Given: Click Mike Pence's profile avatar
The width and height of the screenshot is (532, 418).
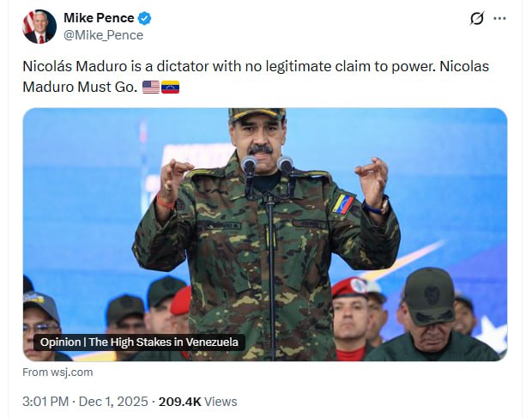Looking at the screenshot, I should click(x=39, y=27).
